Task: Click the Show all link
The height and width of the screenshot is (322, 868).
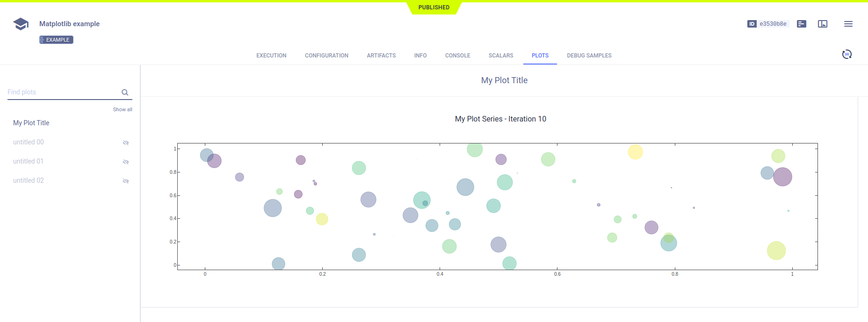Action: point(123,109)
